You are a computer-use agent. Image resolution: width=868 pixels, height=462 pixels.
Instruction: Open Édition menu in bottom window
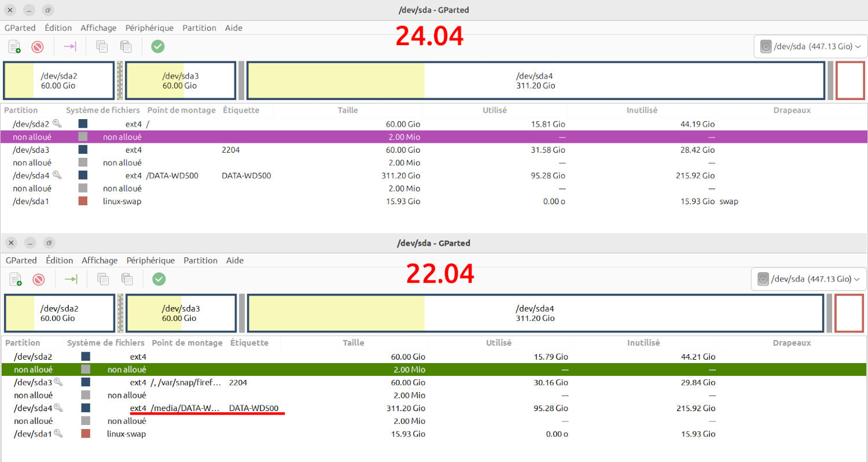60,260
